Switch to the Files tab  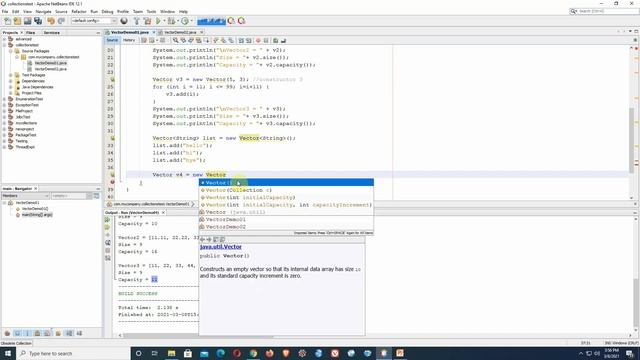point(31,33)
